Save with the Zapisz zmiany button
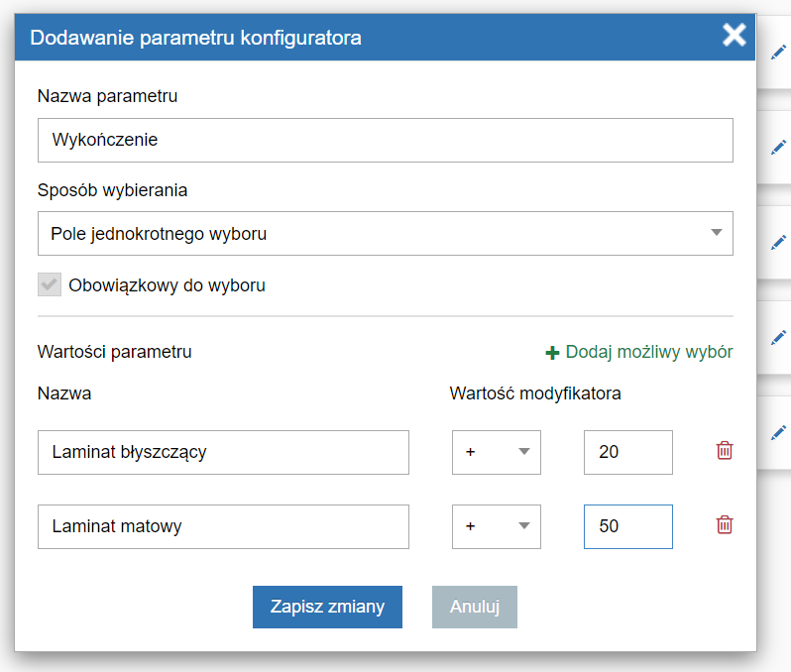The image size is (791, 672). pos(327,607)
